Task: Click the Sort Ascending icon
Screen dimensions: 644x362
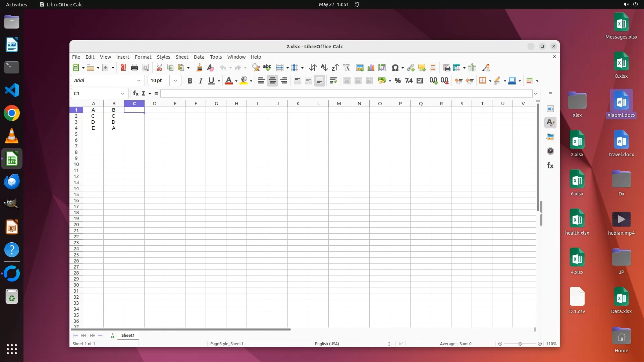Action: point(324,68)
